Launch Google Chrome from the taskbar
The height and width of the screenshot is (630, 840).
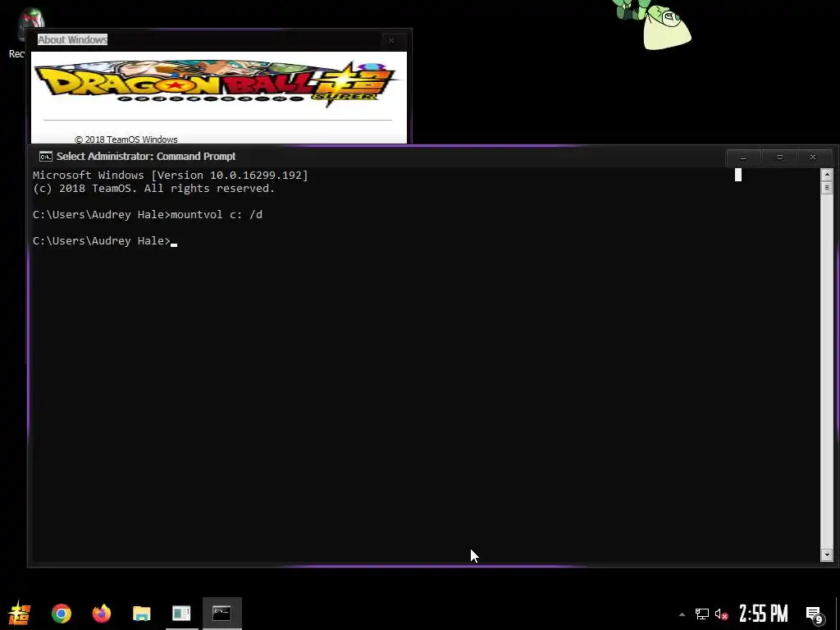click(61, 614)
